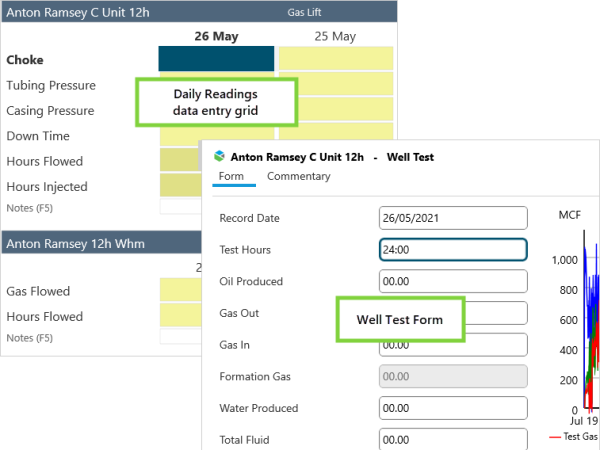
Task: Click Hours Flowed cell under Unit 12h
Action: 179,161
